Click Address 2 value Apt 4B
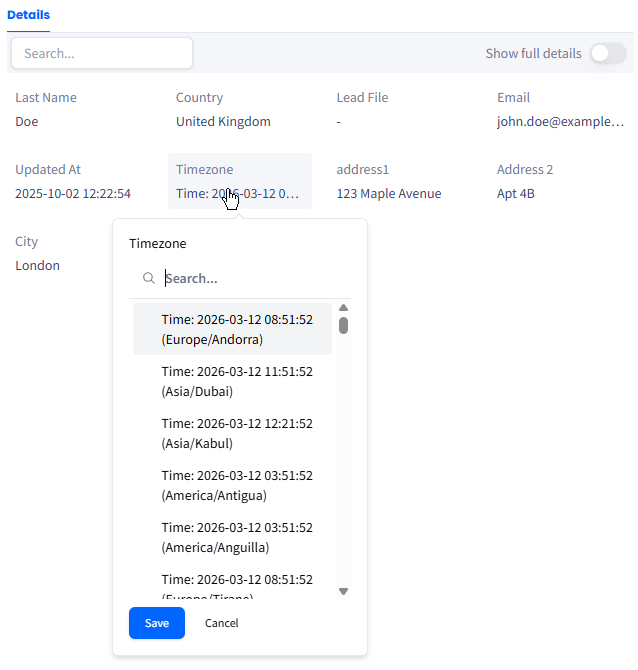This screenshot has height=670, width=638. [x=516, y=194]
